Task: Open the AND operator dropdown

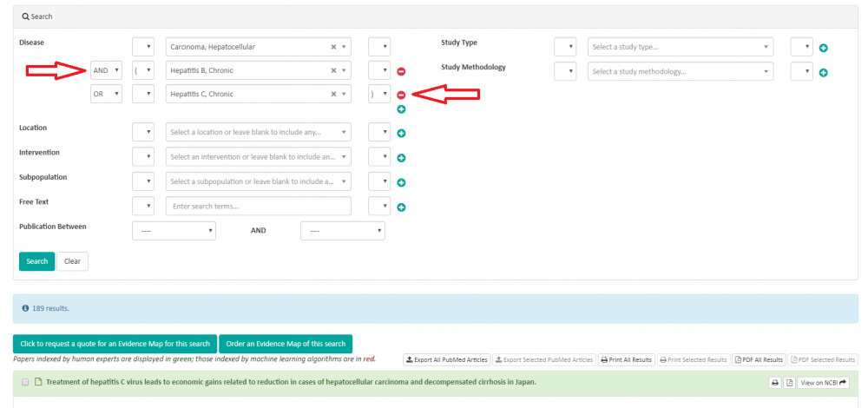Action: pyautogui.click(x=107, y=70)
